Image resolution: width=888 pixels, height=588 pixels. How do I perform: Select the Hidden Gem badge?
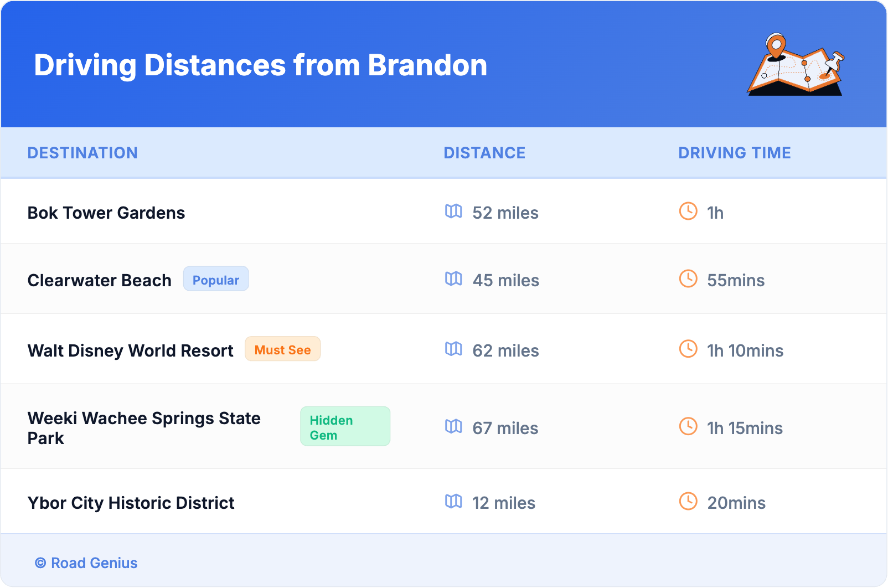pos(345,427)
